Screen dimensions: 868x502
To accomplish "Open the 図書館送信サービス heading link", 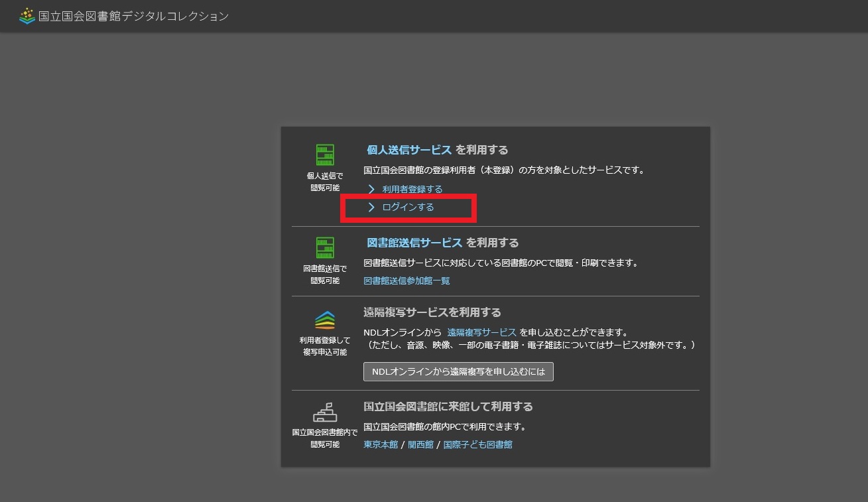I will [x=414, y=243].
